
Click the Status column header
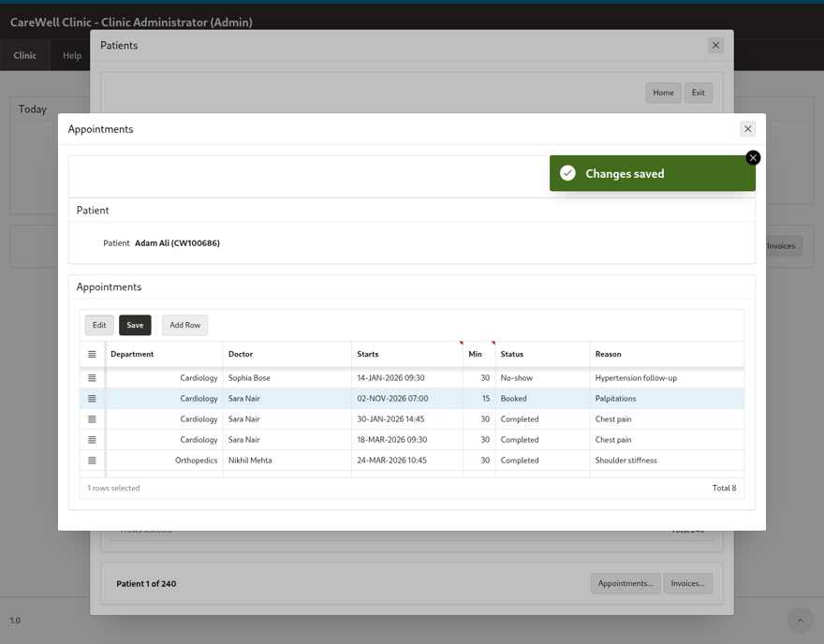click(542, 354)
